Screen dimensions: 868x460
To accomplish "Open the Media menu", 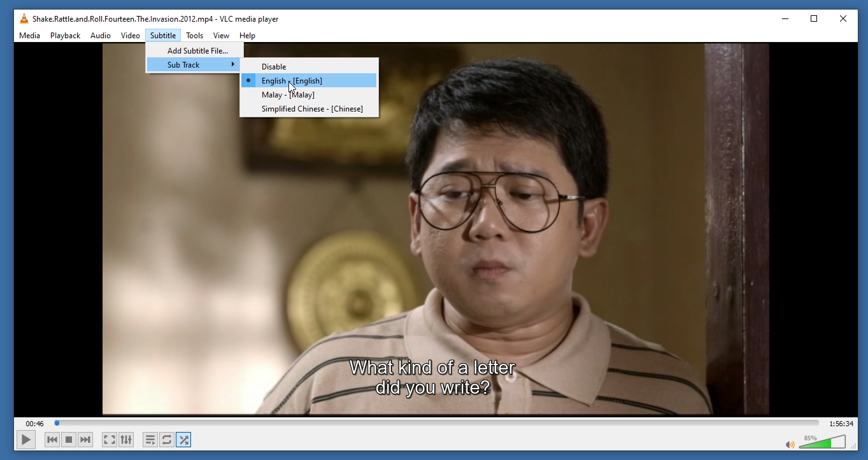I will click(x=29, y=36).
